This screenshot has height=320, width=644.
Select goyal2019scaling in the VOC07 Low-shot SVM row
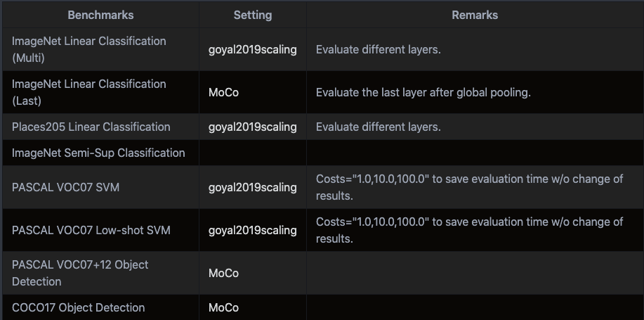pyautogui.click(x=253, y=230)
